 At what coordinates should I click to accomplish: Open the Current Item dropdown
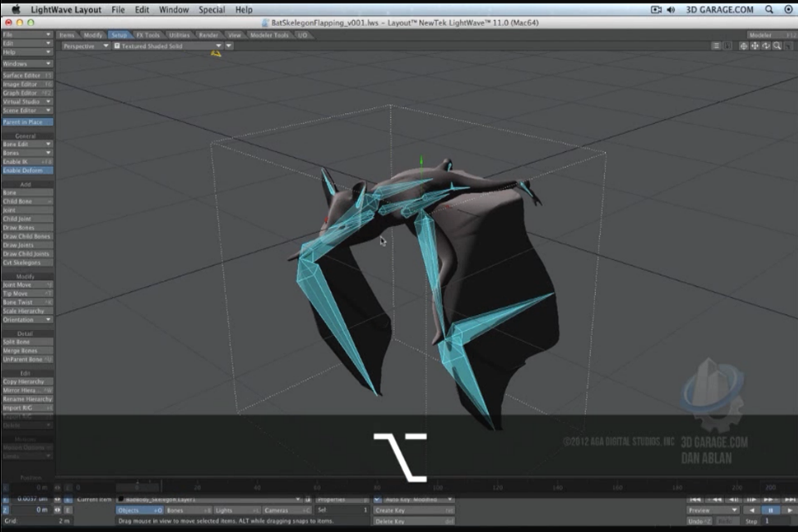(x=209, y=500)
